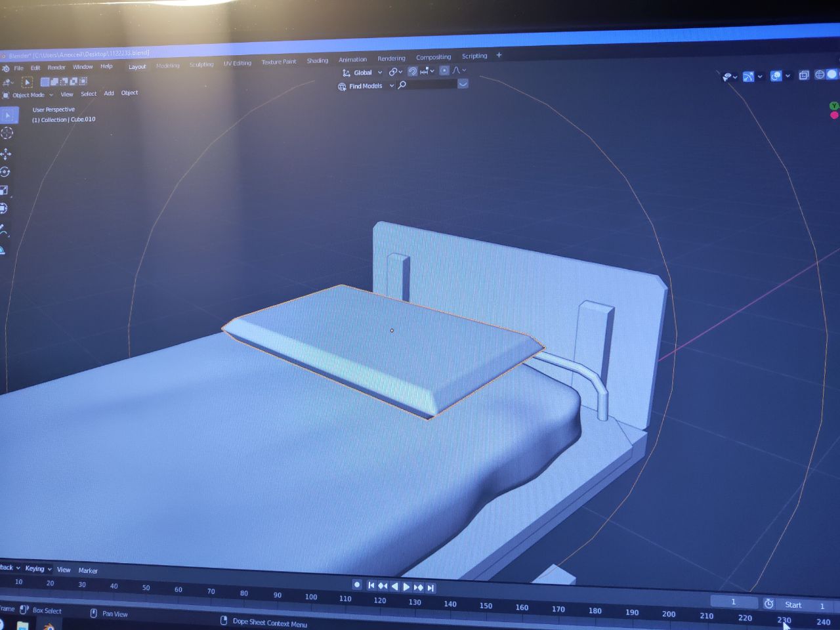Image resolution: width=840 pixels, height=630 pixels.
Task: Select the Move tool in left toolbar
Action: tap(6, 154)
